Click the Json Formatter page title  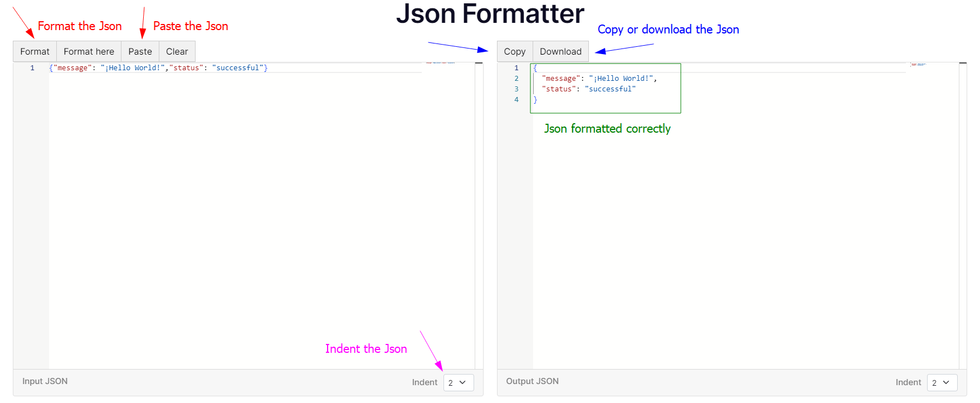[490, 14]
